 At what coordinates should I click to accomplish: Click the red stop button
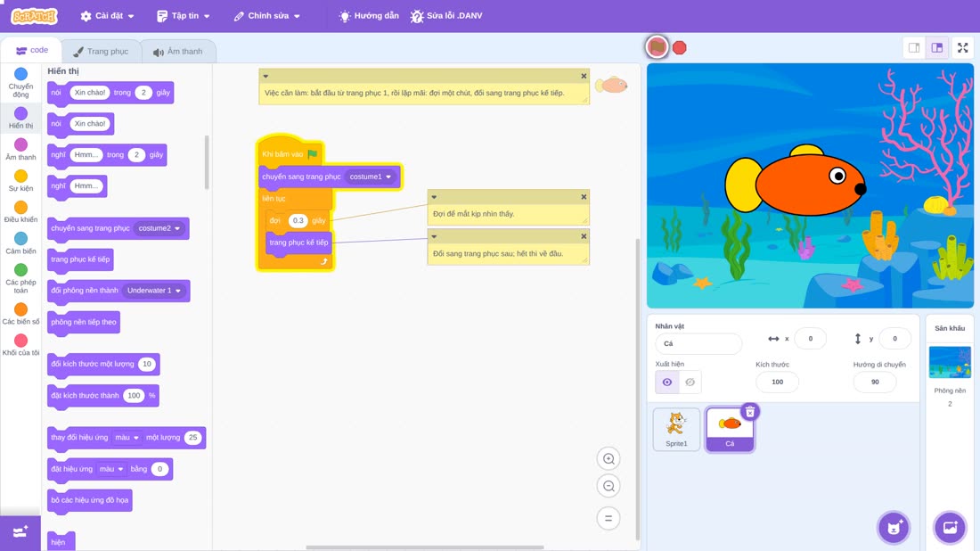[680, 48]
